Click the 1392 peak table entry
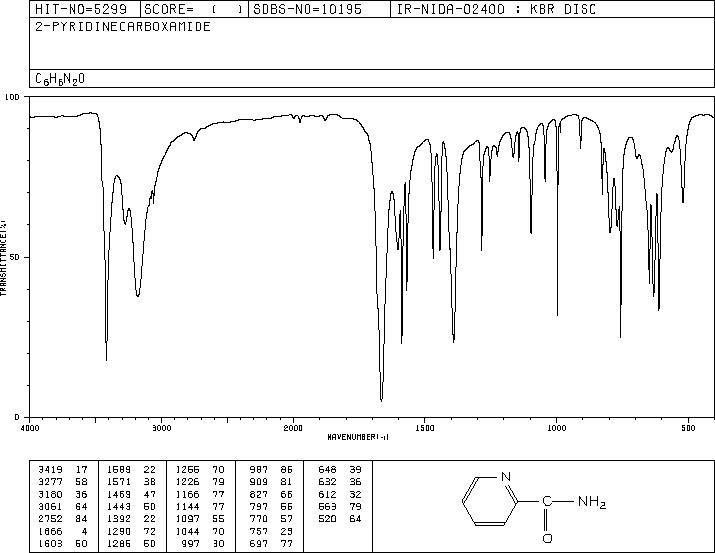Viewport: 715px width, 553px height. [131, 519]
